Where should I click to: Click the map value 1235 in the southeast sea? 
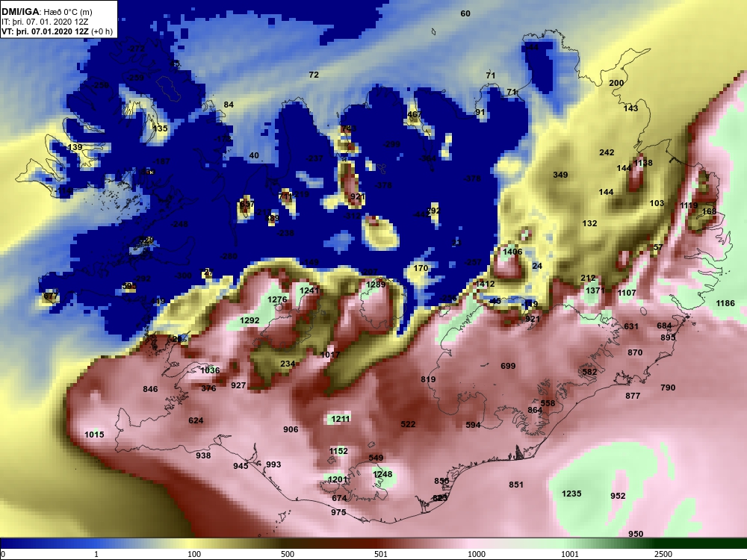point(571,494)
